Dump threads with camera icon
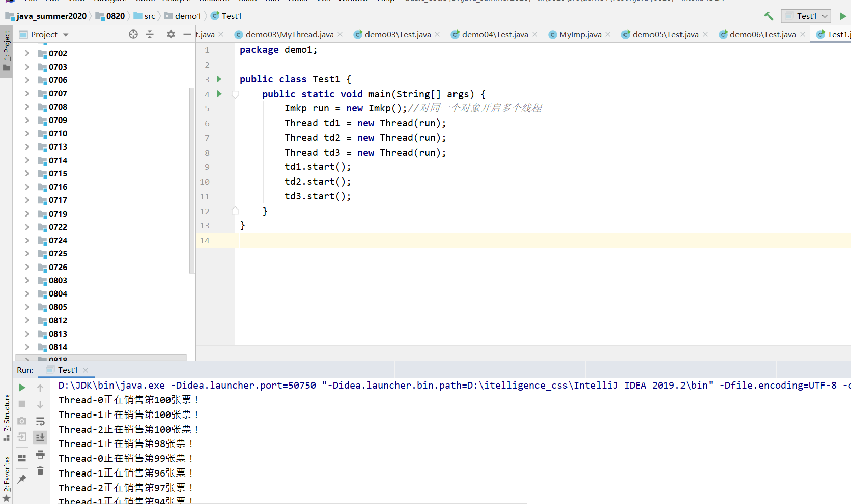This screenshot has height=504, width=851. point(22,421)
